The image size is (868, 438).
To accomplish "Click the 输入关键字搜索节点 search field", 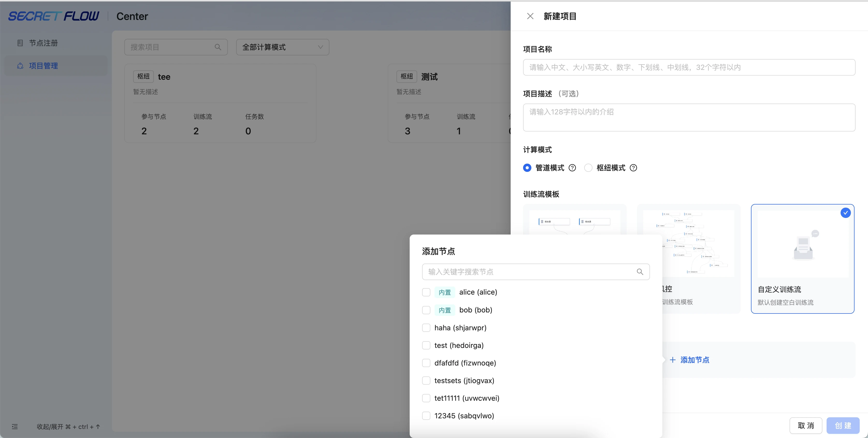I will 536,272.
